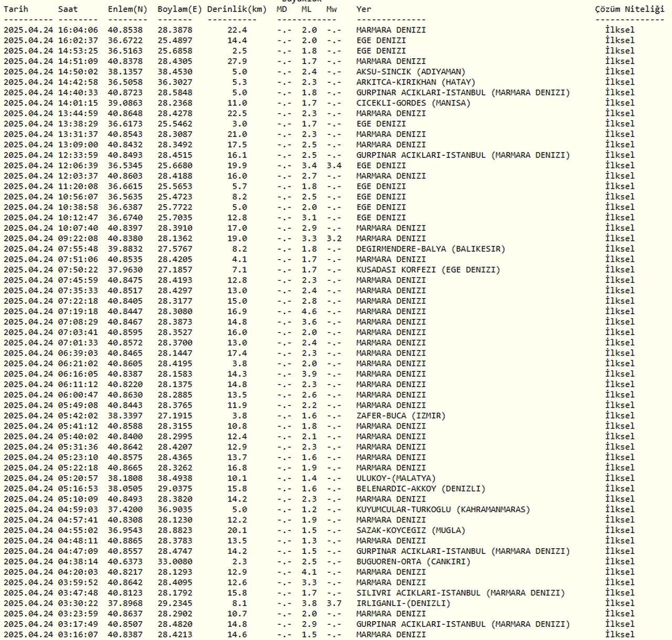The width and height of the screenshot is (672, 640).
Task: Click the SAZAK-KOYCEGIZ (MUGLA) location
Action: coord(411,530)
